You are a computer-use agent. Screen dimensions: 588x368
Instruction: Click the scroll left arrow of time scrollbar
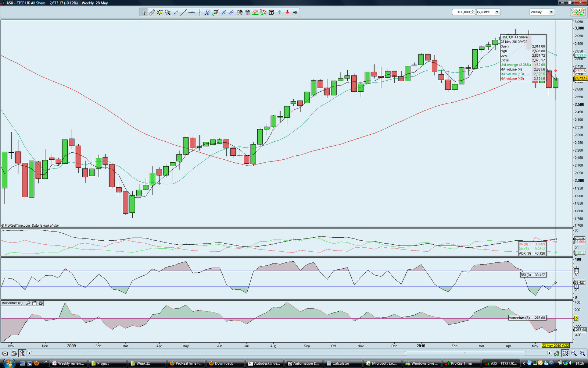coord(29,353)
